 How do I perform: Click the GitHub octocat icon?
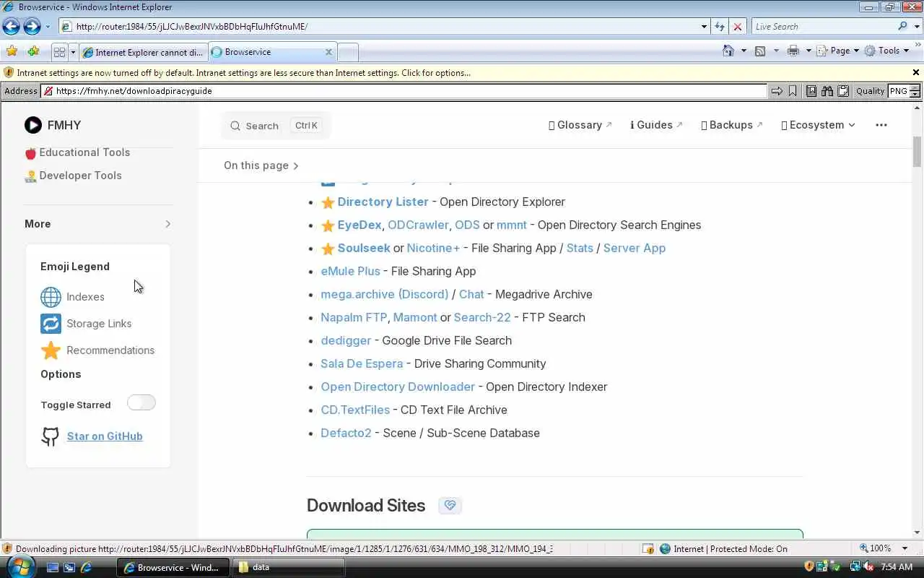tap(50, 436)
